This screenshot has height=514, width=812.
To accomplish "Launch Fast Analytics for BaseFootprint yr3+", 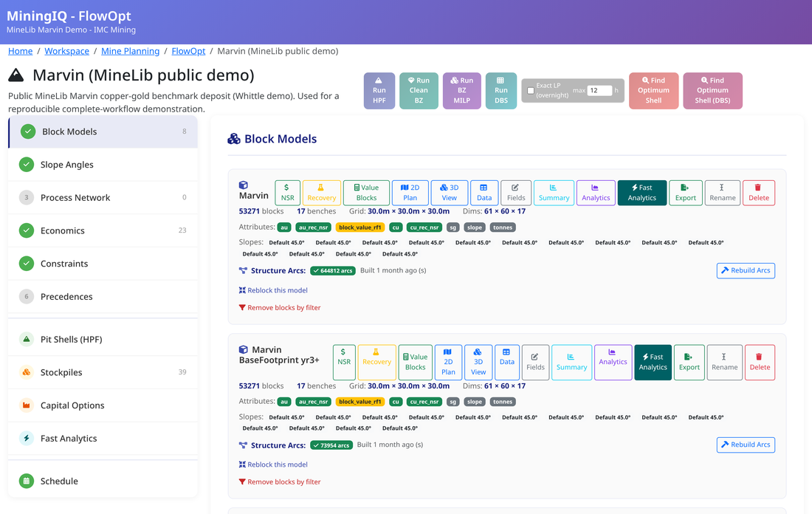I will (653, 362).
